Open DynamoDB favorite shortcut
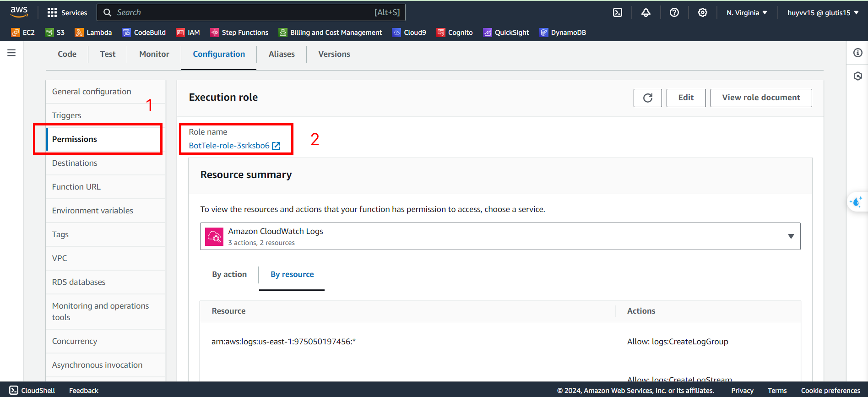Viewport: 868px width, 397px height. 563,33
